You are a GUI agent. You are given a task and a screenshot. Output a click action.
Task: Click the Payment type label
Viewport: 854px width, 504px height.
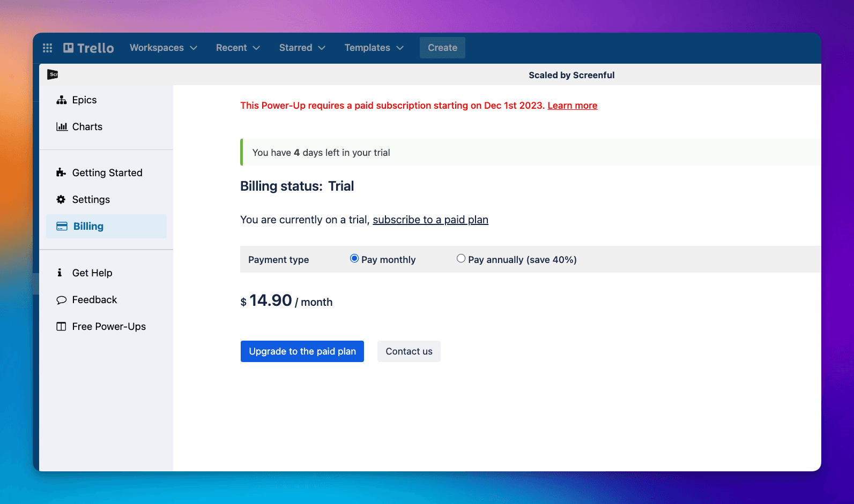pos(278,260)
